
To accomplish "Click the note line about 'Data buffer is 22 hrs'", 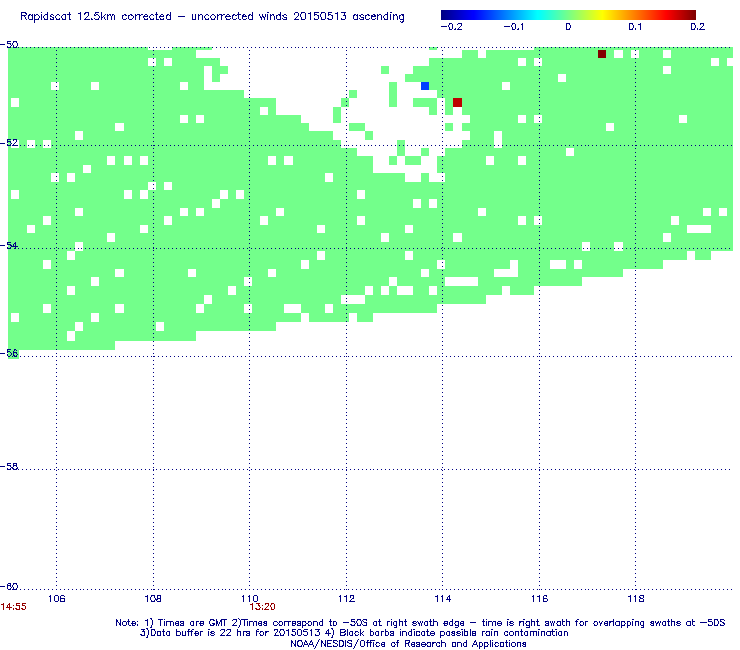I will (354, 633).
